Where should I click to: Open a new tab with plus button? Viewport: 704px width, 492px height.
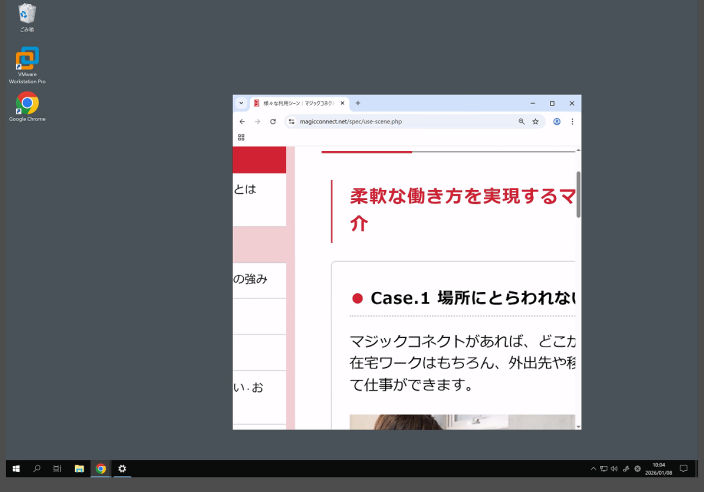pos(358,103)
